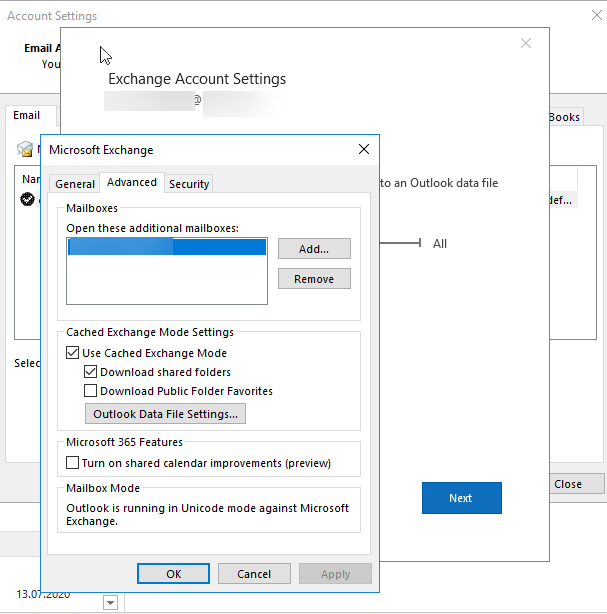This screenshot has height=614, width=607.
Task: Select the Advanced tab
Action: pos(132,182)
